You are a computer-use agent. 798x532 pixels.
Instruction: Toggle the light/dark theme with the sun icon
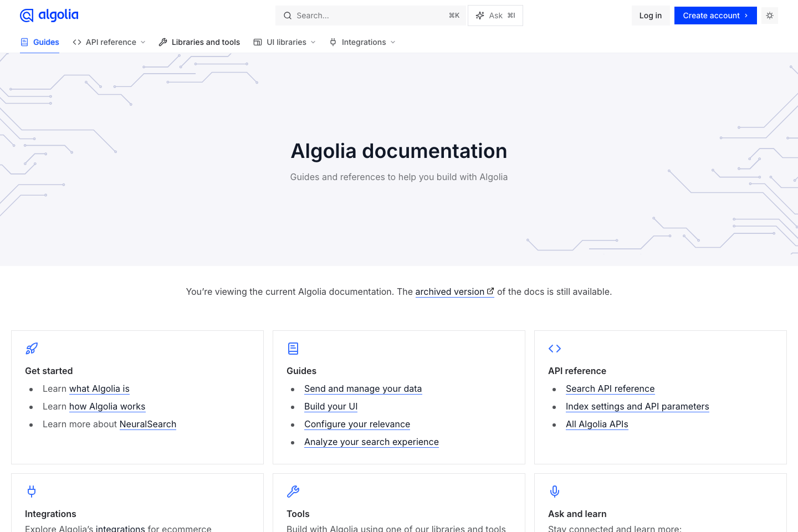769,15
